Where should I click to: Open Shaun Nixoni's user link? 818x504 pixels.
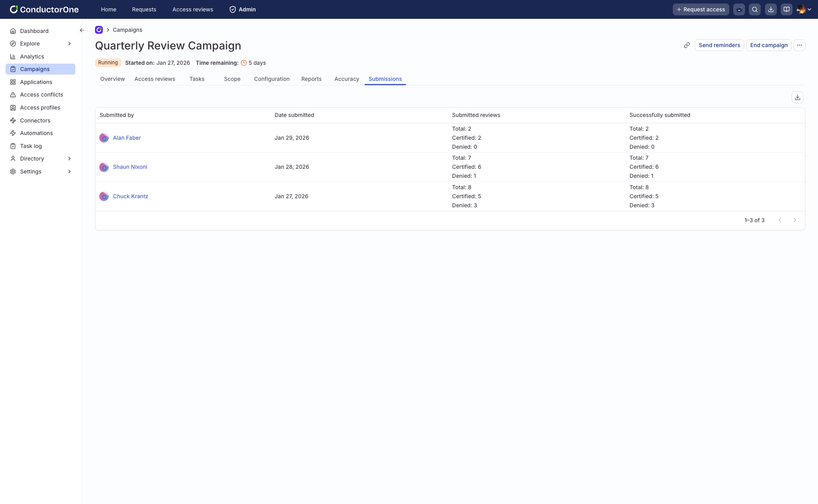tap(130, 167)
